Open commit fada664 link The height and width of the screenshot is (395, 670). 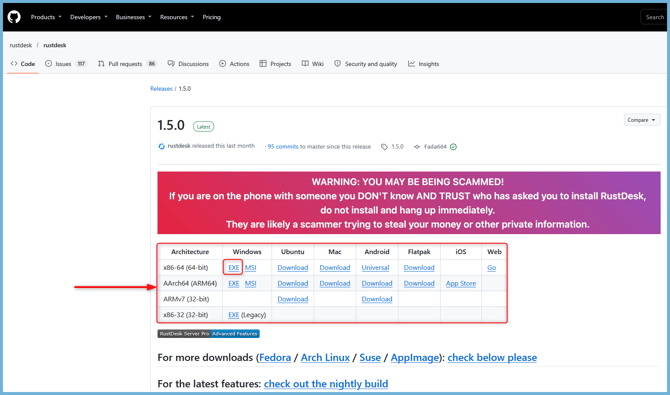pos(435,147)
